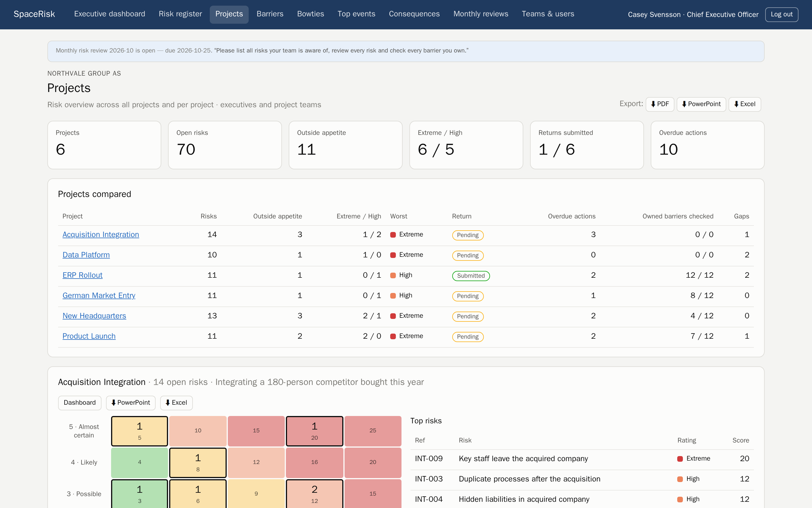
Task: Click the Outside appetite summary card
Action: tap(346, 145)
